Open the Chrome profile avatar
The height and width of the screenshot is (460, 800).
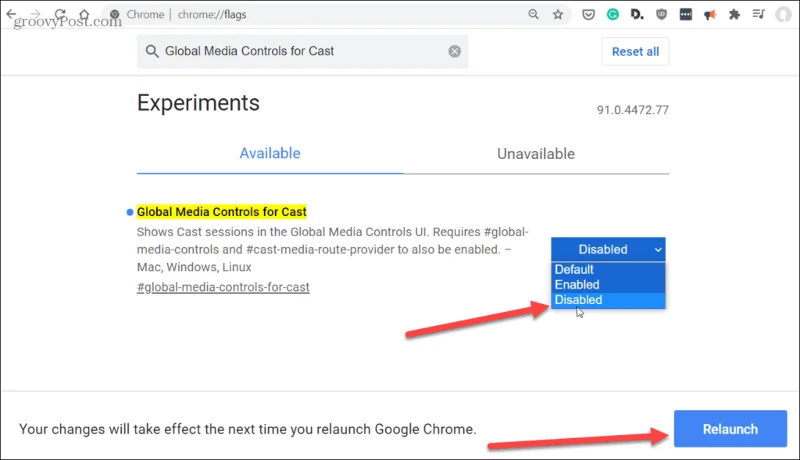point(783,14)
